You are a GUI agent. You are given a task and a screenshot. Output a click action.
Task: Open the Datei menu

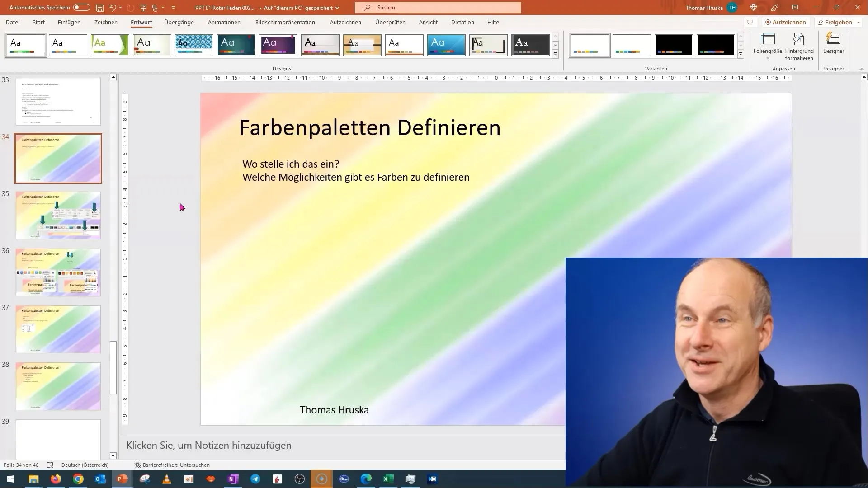click(x=13, y=22)
